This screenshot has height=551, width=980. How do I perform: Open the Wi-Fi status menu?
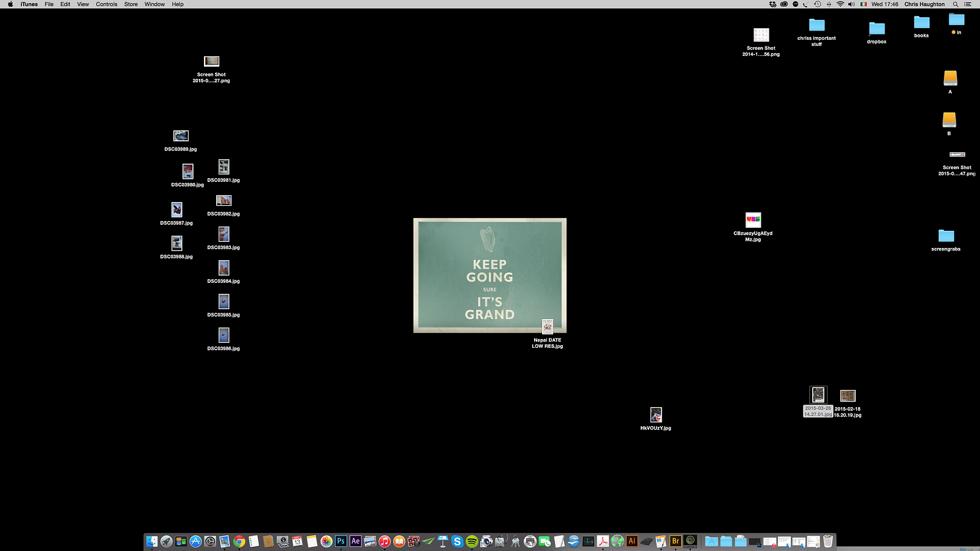840,4
